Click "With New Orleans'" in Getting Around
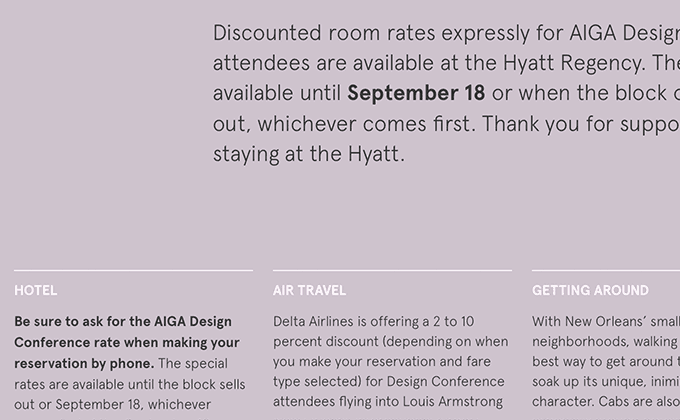 coord(582,322)
